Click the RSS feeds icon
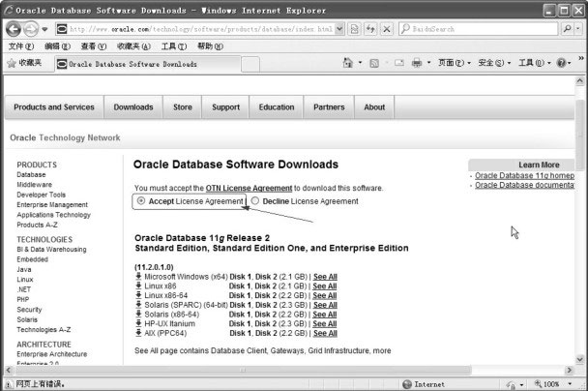The height and width of the screenshot is (391, 588). point(374,63)
